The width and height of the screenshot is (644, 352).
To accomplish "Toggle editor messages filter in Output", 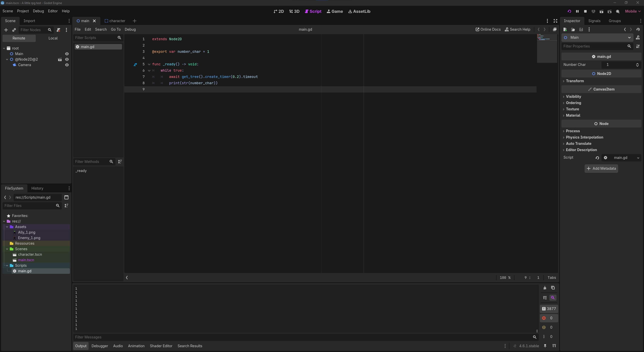I will click(x=549, y=337).
